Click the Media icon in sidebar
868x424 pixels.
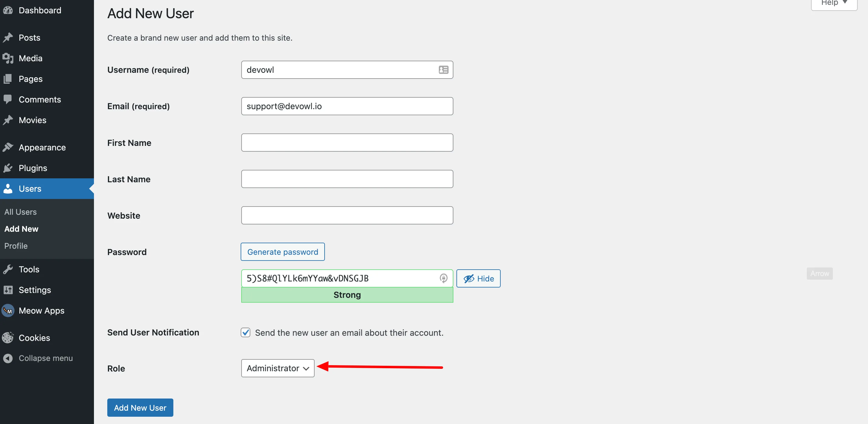[x=8, y=58]
